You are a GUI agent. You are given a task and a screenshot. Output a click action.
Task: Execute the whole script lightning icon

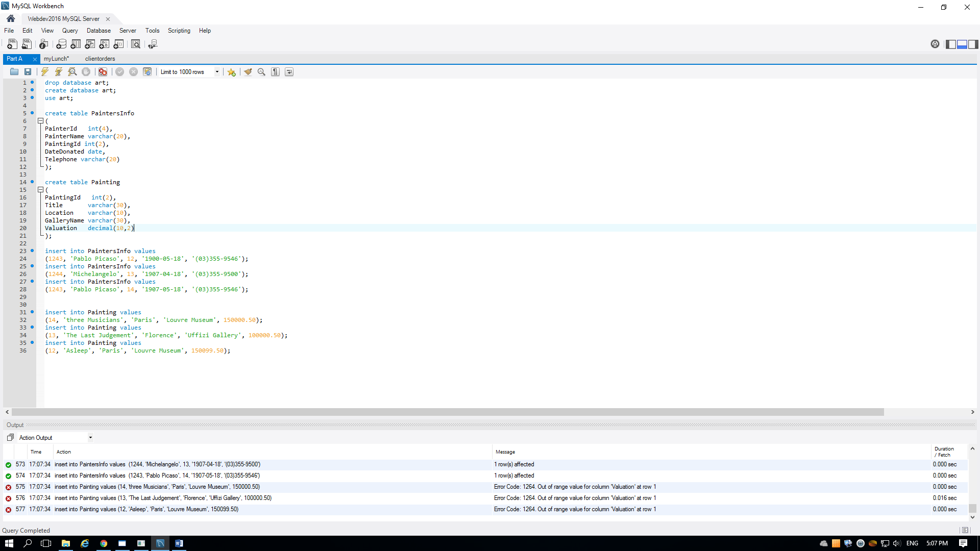click(x=45, y=72)
